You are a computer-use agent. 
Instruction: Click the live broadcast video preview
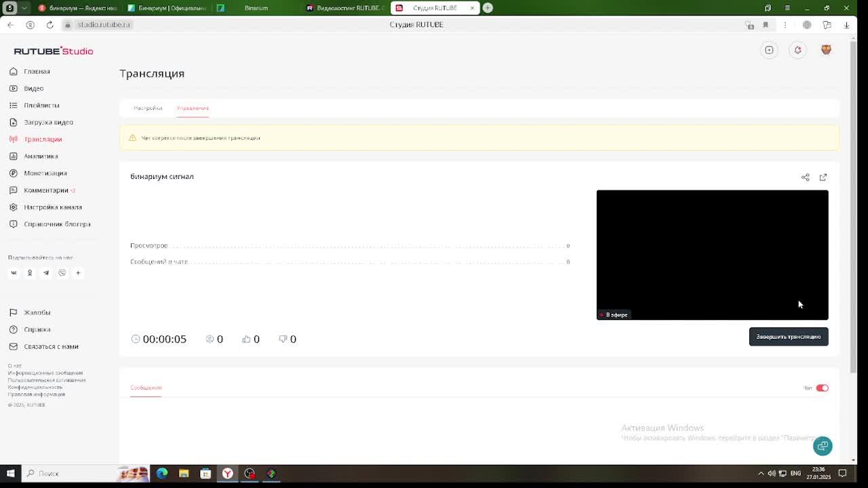pyautogui.click(x=712, y=255)
